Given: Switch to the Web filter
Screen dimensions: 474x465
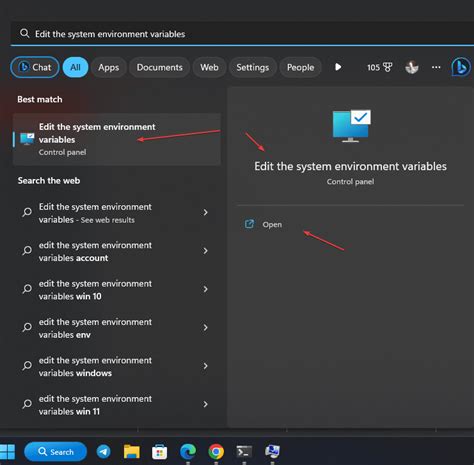Looking at the screenshot, I should pyautogui.click(x=209, y=67).
